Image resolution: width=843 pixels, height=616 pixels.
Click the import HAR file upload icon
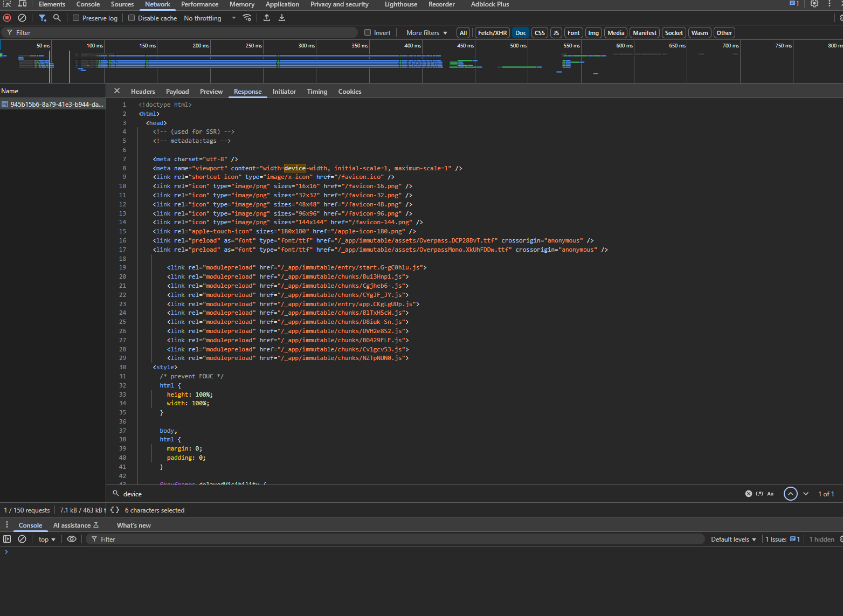coord(267,18)
